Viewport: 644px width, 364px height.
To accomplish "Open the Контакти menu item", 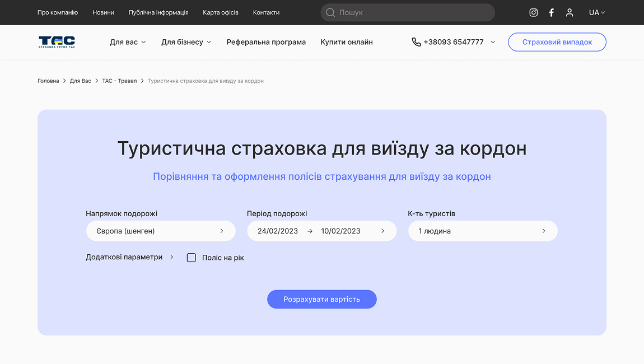I will click(x=266, y=12).
